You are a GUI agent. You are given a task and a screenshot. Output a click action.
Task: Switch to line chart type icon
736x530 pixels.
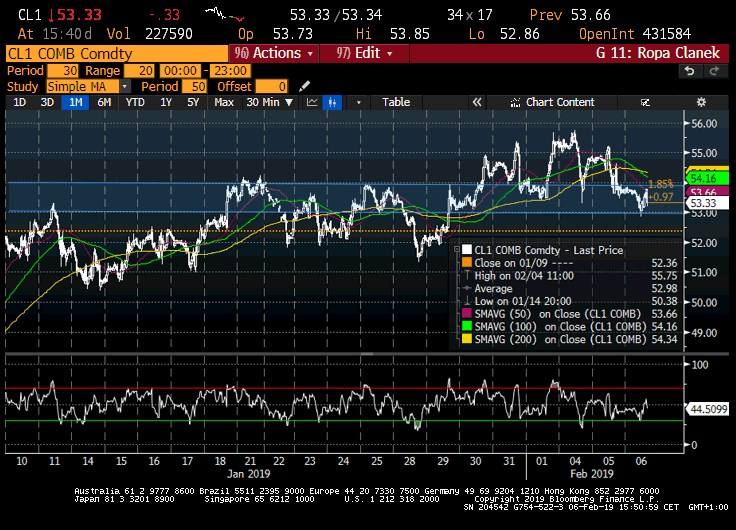coord(313,102)
